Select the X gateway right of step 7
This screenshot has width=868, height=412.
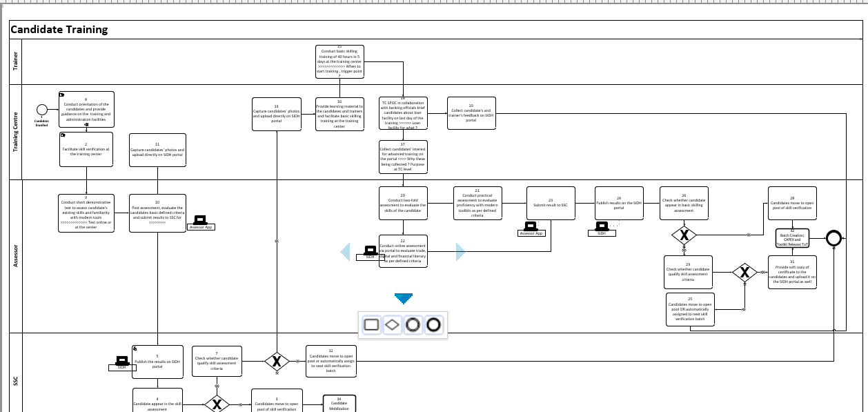click(x=277, y=361)
